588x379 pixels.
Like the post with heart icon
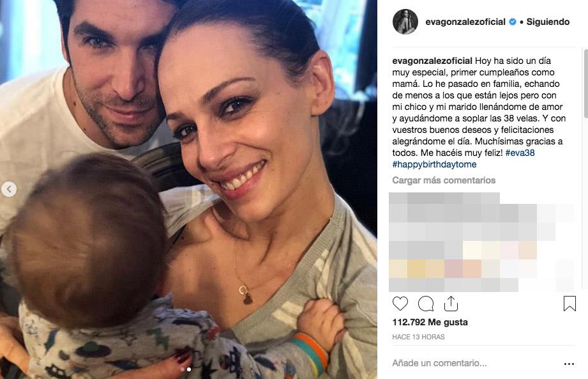click(400, 304)
